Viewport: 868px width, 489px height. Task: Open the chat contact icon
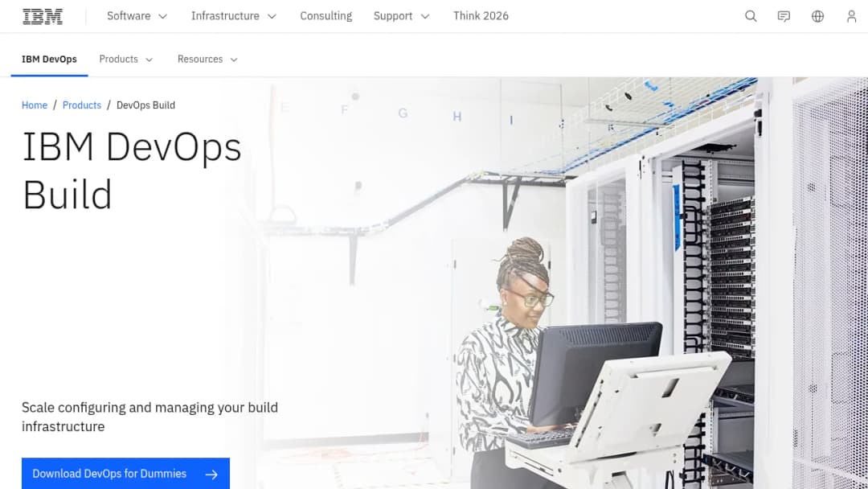[784, 16]
